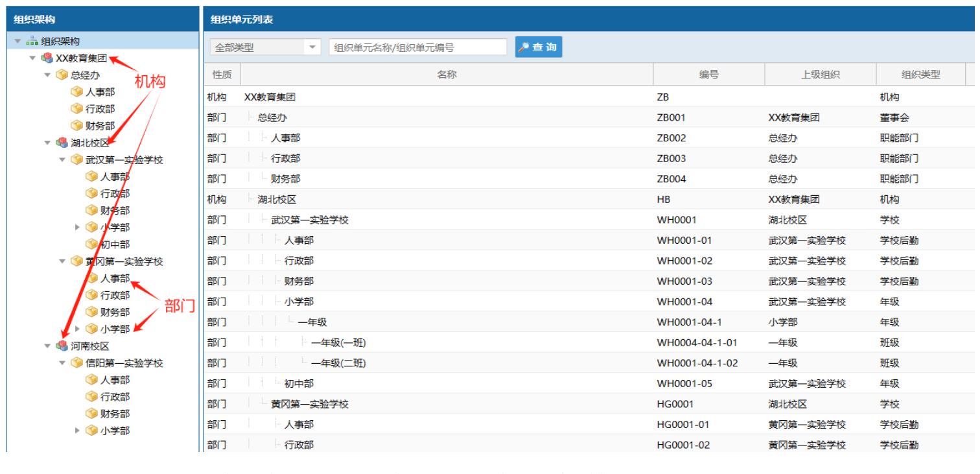
Task: Click the ZB002 code cell
Action: click(709, 138)
